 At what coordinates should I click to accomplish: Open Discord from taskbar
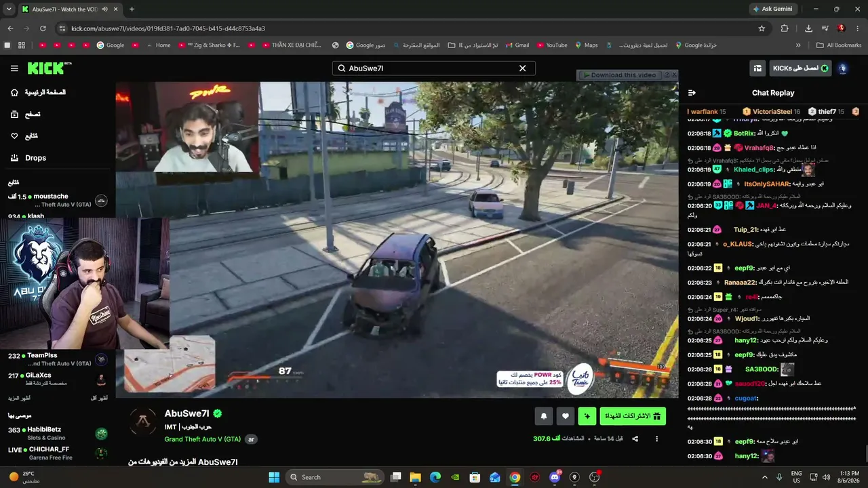(x=555, y=477)
